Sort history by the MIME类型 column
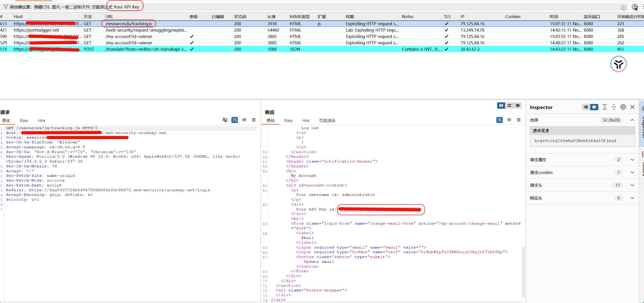Image resolution: width=644 pixels, height=303 pixels. coord(302,17)
